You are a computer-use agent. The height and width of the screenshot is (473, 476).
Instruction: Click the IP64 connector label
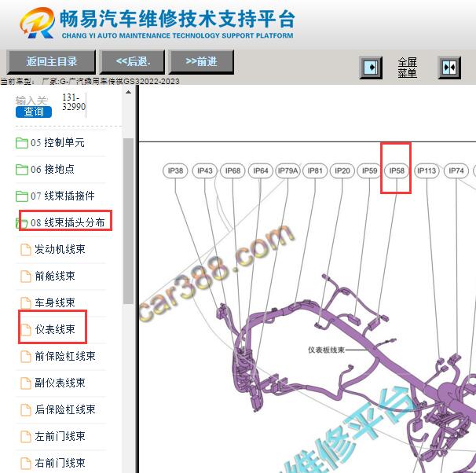coord(261,170)
